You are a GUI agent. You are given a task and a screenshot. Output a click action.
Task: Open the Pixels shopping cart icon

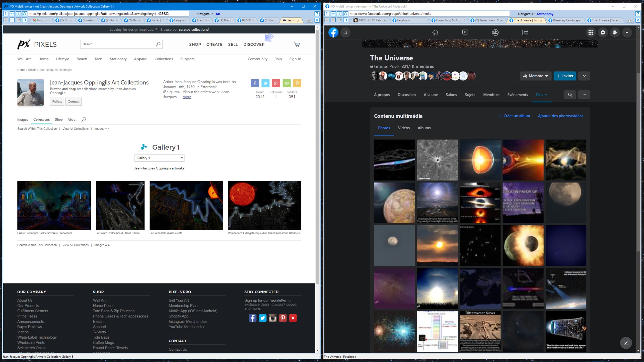click(297, 44)
